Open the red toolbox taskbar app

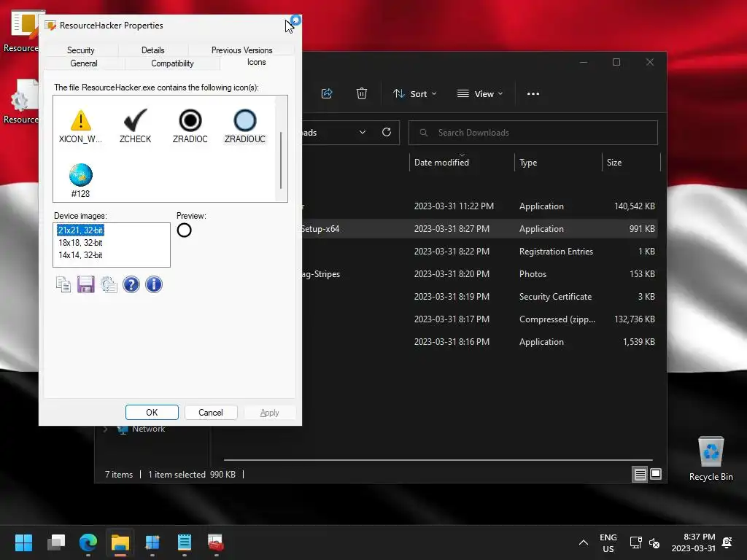click(x=215, y=542)
